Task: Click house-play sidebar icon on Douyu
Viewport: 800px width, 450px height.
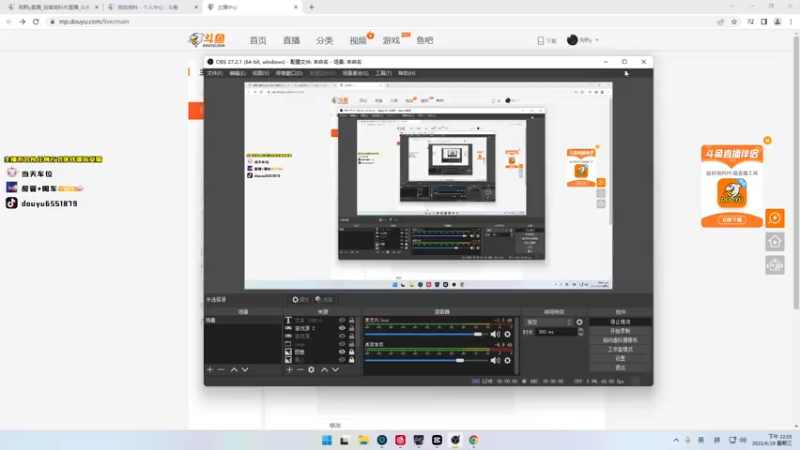Action: point(774,242)
